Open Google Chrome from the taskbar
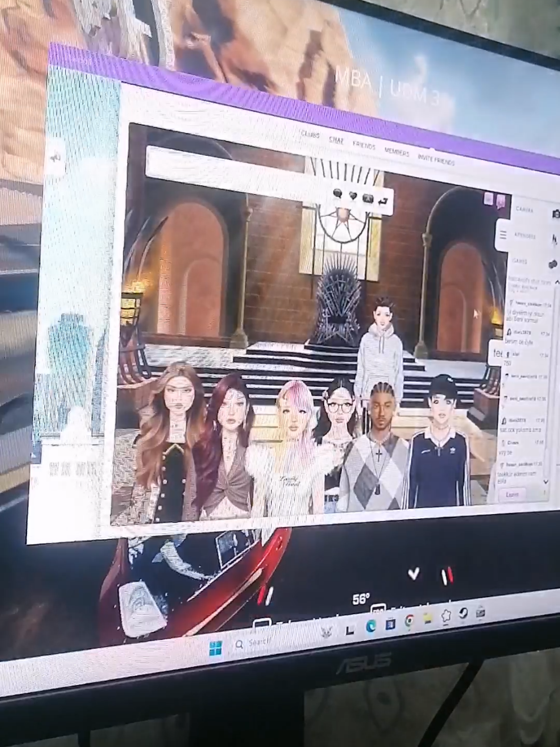560x747 pixels. 409,621
